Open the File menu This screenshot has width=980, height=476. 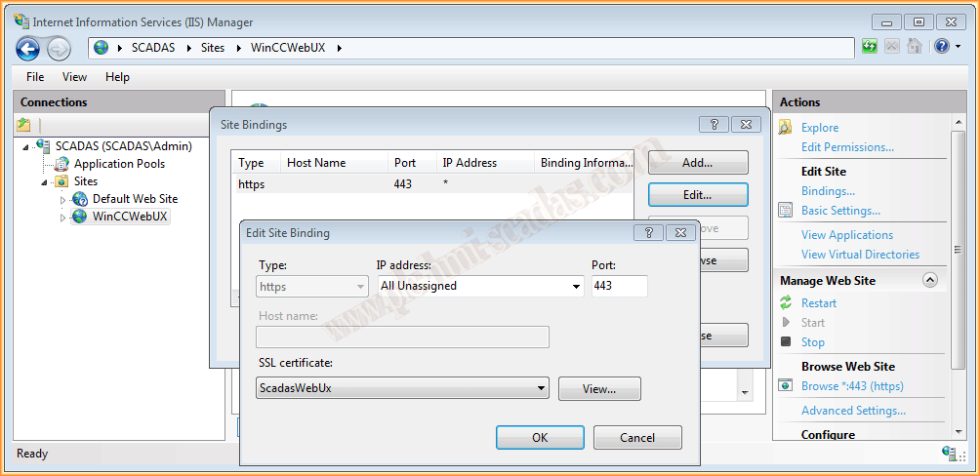35,77
